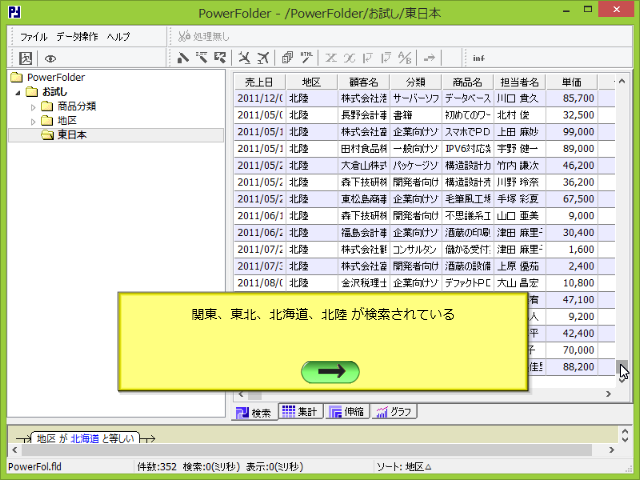Click the second grayed sort-arrow icon
This screenshot has width=640, height=480.
click(386, 58)
